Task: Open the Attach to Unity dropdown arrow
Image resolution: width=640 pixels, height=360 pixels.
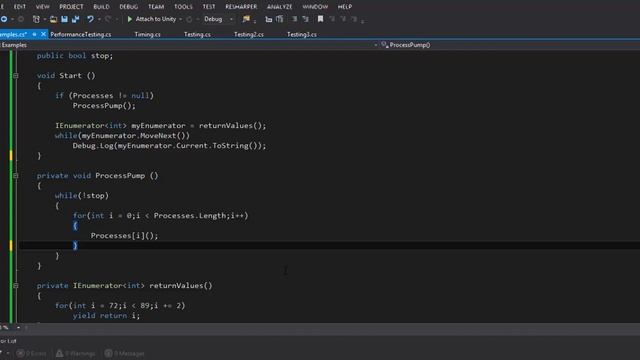Action: [x=180, y=19]
